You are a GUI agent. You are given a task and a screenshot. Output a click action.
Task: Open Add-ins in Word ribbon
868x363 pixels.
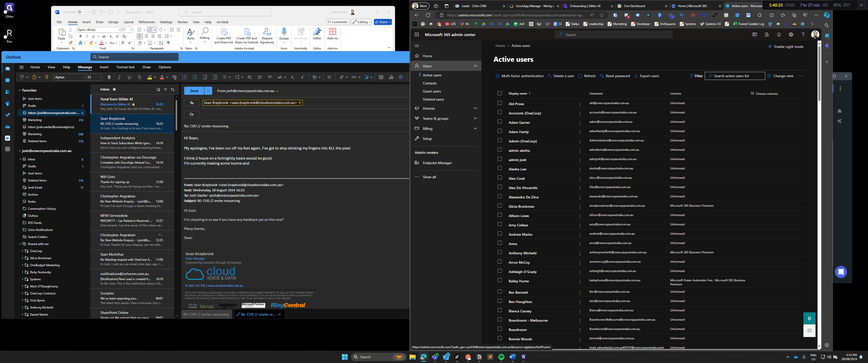click(x=333, y=34)
